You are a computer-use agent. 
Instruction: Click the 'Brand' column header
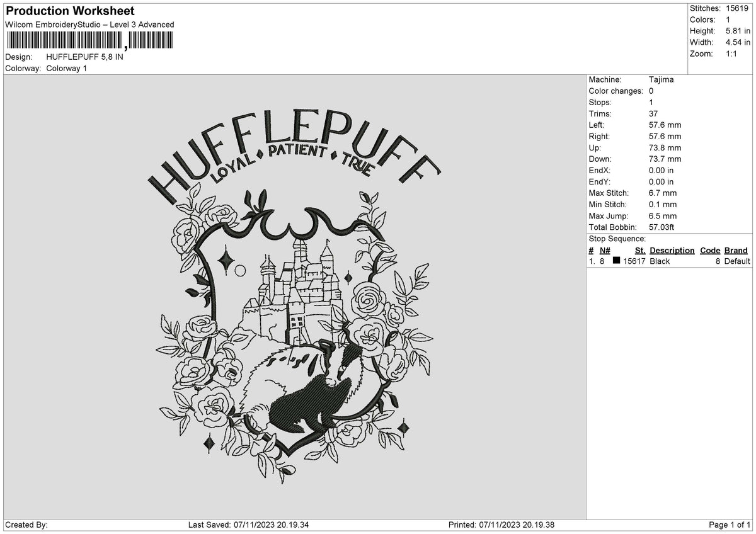point(736,250)
